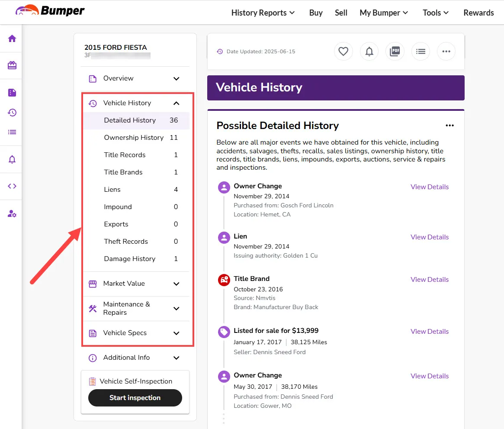Click the history clock icon in left sidebar
504x429 pixels.
pos(12,113)
